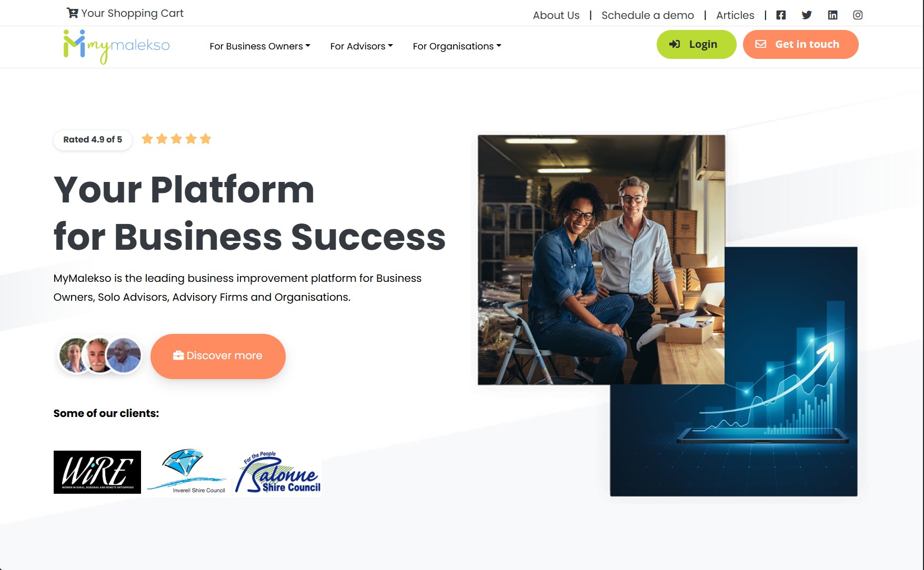Open the Articles link

coord(735,15)
